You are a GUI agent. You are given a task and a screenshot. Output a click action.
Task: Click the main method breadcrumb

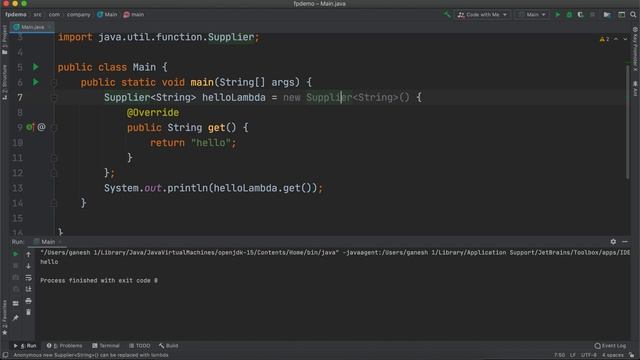pos(134,14)
